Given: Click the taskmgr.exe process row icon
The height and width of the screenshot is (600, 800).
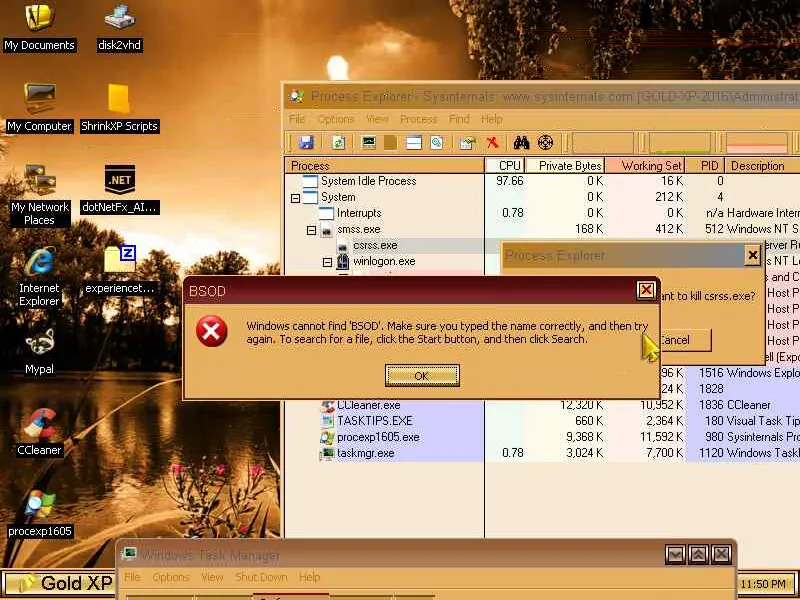Looking at the screenshot, I should tap(327, 453).
